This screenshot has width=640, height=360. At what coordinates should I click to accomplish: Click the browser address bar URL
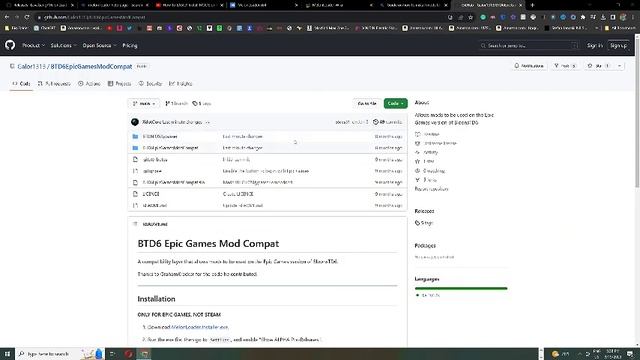click(94, 17)
